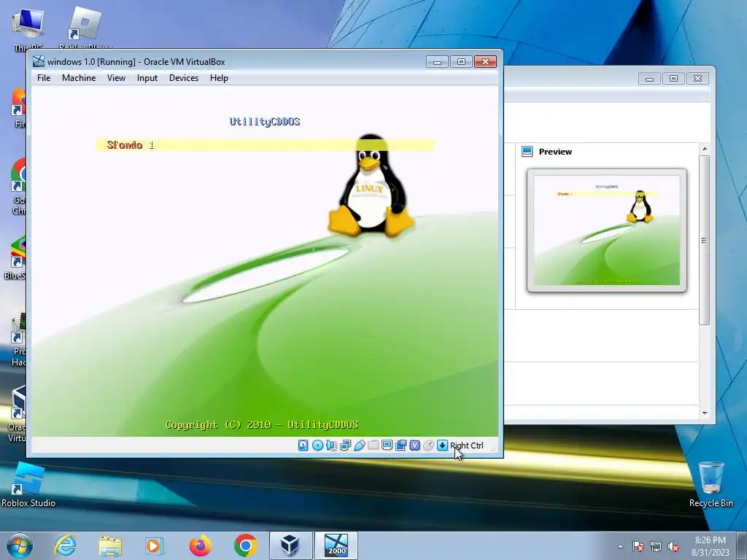The width and height of the screenshot is (747, 560).
Task: Open the Windows Start button
Action: coord(20,545)
